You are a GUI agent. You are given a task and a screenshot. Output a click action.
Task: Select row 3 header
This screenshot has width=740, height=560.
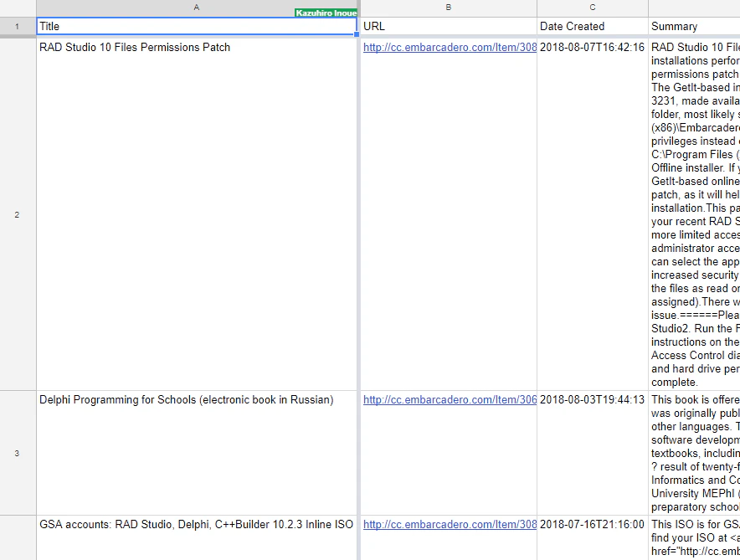18,453
